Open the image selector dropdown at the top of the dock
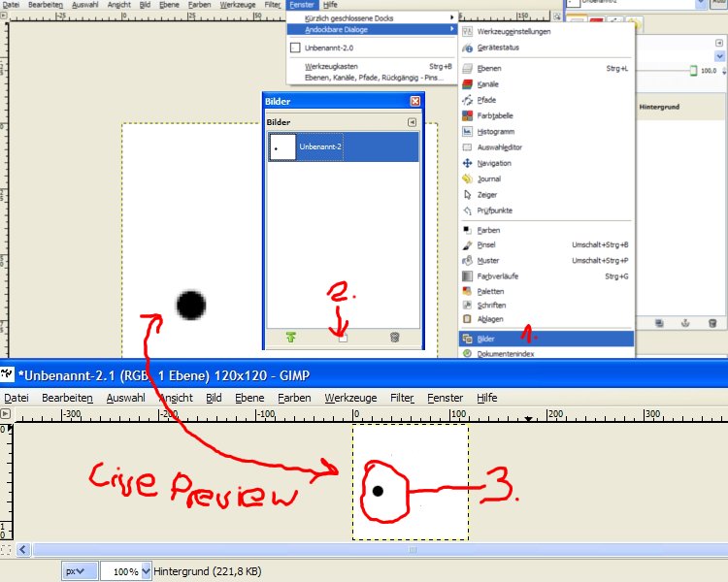The width and height of the screenshot is (728, 582). (x=700, y=4)
